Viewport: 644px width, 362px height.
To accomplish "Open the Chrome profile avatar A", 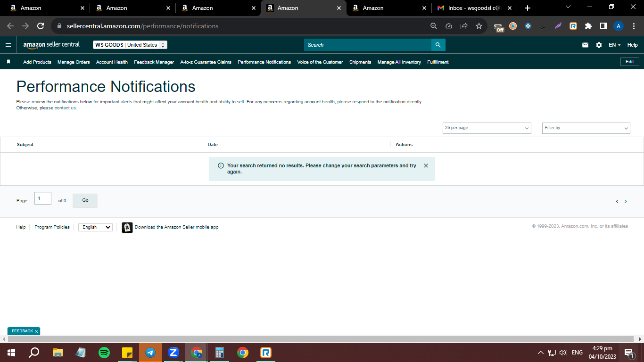I will 619,26.
